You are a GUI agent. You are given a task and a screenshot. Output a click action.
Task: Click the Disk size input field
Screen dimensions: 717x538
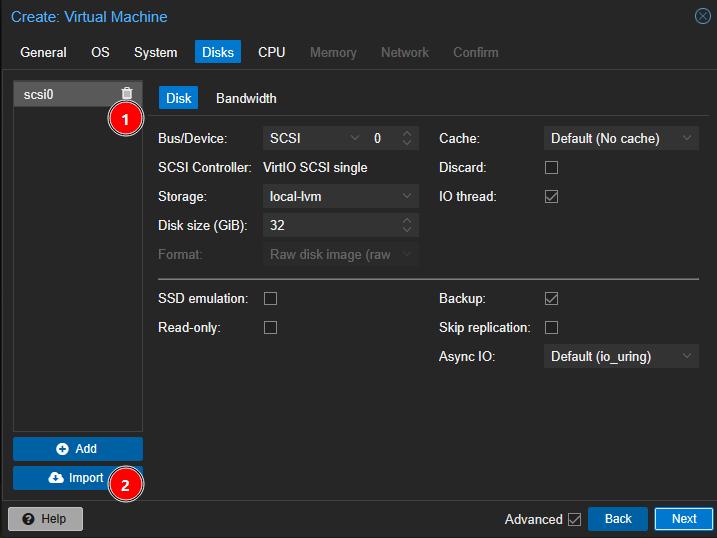[330, 226]
